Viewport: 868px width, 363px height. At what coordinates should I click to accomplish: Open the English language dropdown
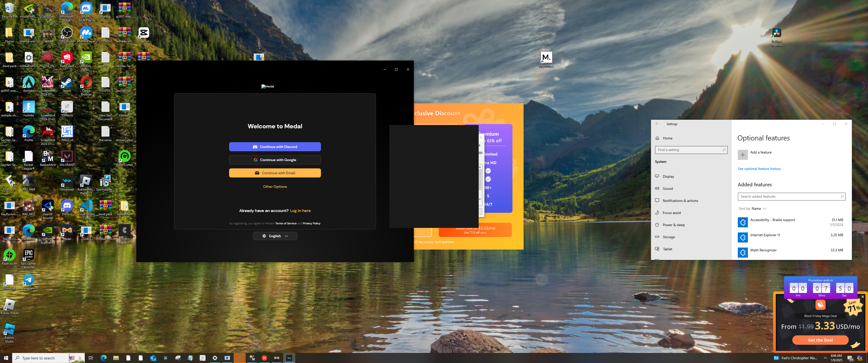point(275,236)
